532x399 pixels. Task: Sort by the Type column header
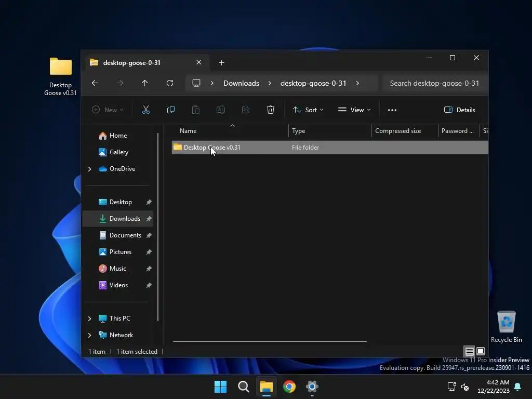pyautogui.click(x=330, y=131)
